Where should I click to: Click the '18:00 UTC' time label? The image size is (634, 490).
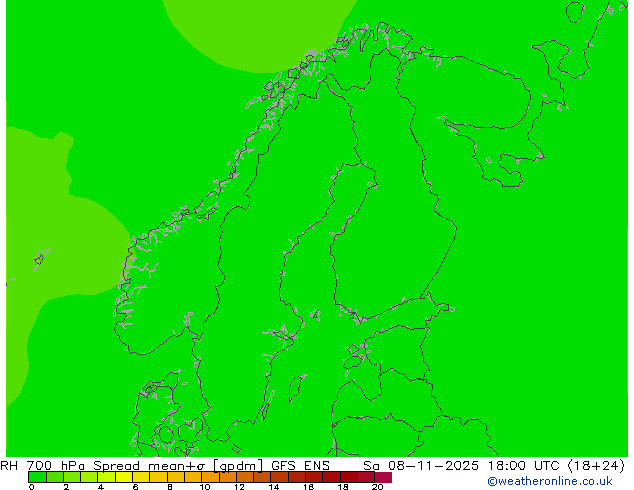pyautogui.click(x=526, y=466)
